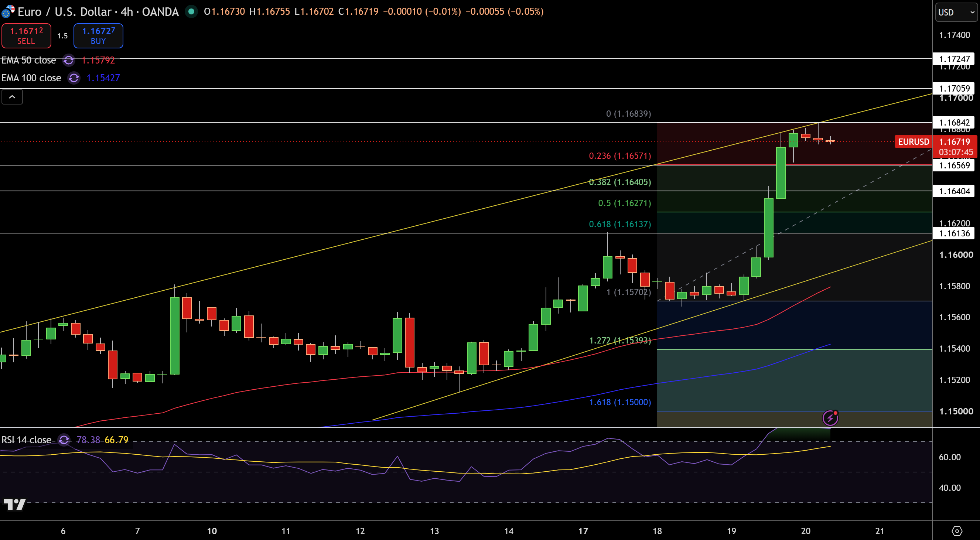Image resolution: width=980 pixels, height=540 pixels.
Task: Click the EMA 100 refresh indicator icon
Action: pyautogui.click(x=74, y=78)
